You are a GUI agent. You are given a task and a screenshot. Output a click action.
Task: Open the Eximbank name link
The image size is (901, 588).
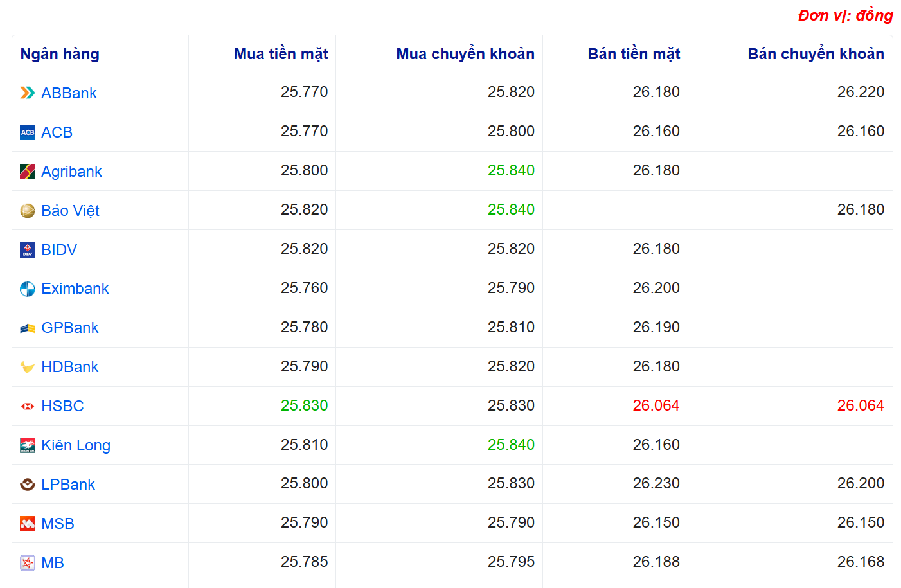pyautogui.click(x=75, y=289)
